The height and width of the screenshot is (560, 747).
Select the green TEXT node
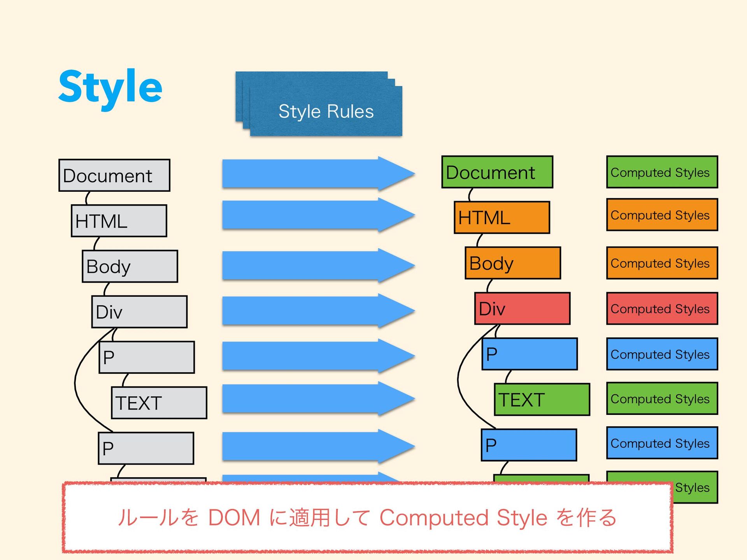[x=542, y=399]
